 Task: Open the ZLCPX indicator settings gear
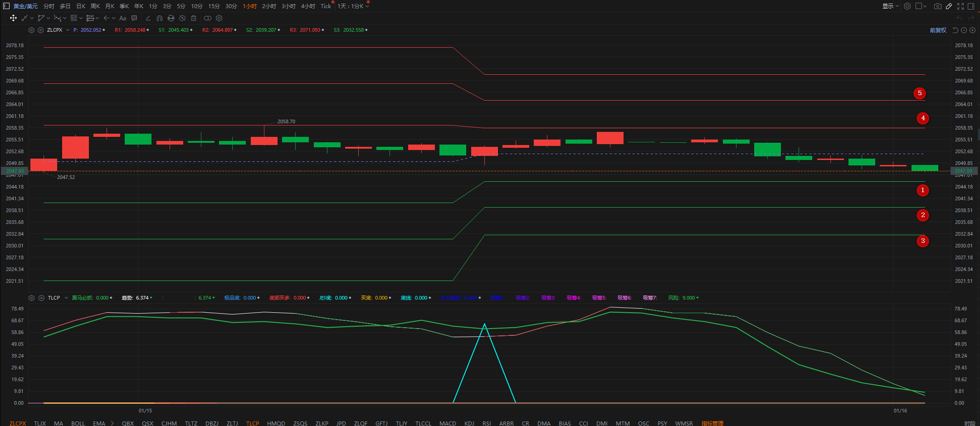point(31,30)
